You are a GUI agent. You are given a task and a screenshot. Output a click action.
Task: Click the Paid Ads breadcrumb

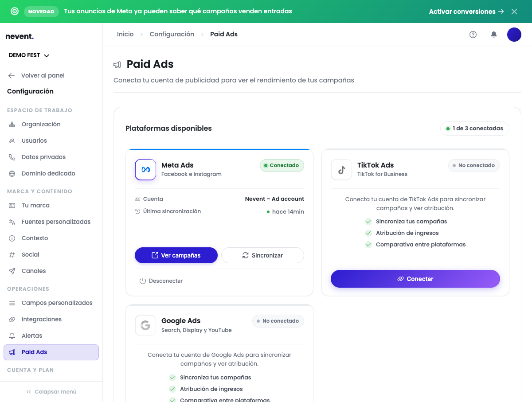click(224, 35)
